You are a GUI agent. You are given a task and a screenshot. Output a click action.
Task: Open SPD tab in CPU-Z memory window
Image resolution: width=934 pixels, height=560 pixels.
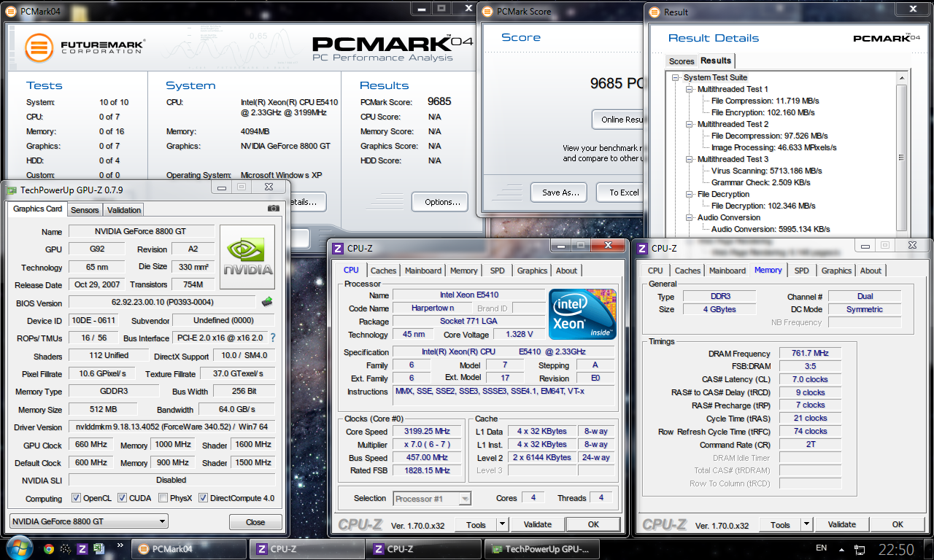802,271
